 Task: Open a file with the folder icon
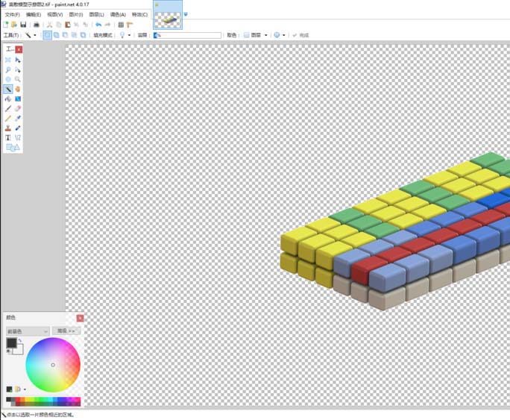click(14, 25)
